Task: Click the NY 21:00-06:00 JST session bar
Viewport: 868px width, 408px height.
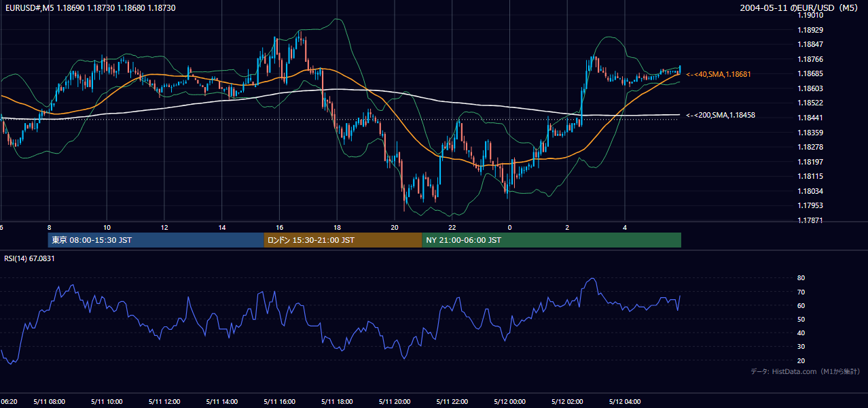Action: pyautogui.click(x=551, y=240)
